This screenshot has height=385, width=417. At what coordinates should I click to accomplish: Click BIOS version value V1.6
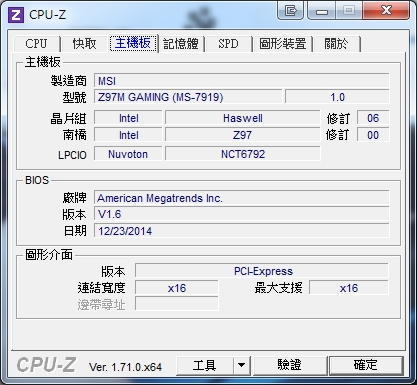click(x=242, y=214)
